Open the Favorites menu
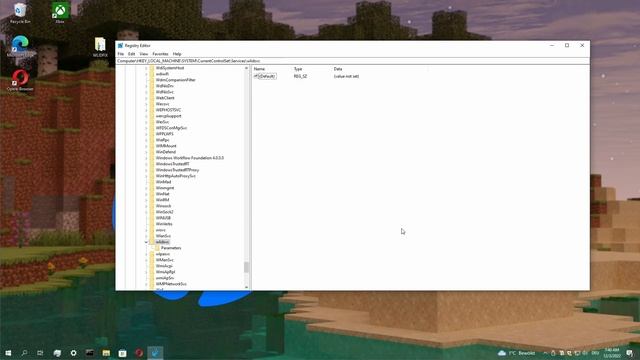Screen dimensions: 640x360 tap(160, 54)
